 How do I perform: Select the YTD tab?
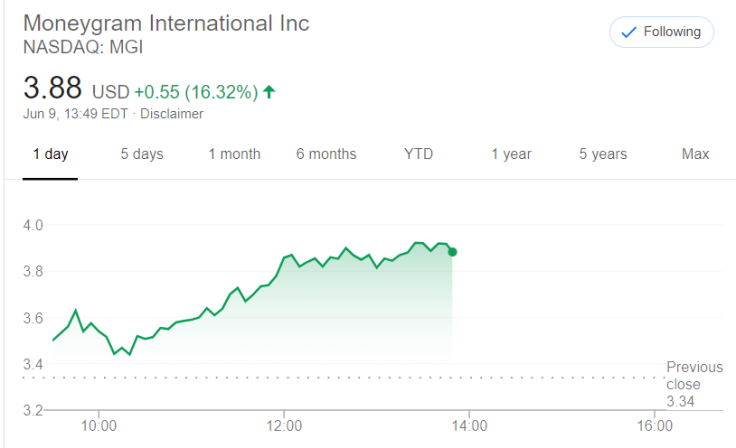pyautogui.click(x=418, y=154)
